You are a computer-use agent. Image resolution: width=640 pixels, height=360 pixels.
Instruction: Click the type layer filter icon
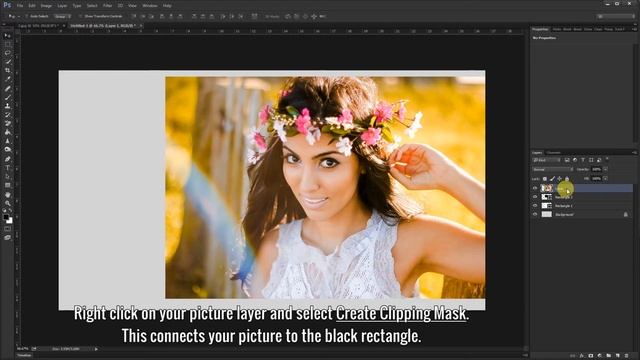point(583,160)
